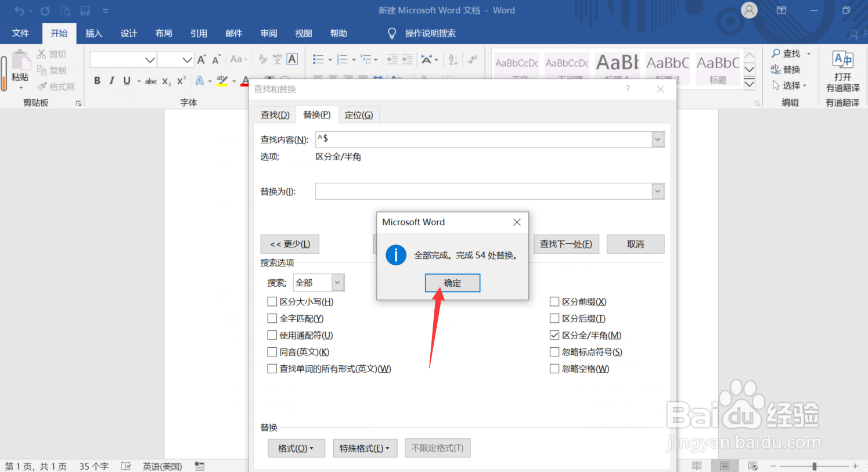This screenshot has height=472, width=868.
Task: Toggle bold formatting
Action: pyautogui.click(x=97, y=81)
